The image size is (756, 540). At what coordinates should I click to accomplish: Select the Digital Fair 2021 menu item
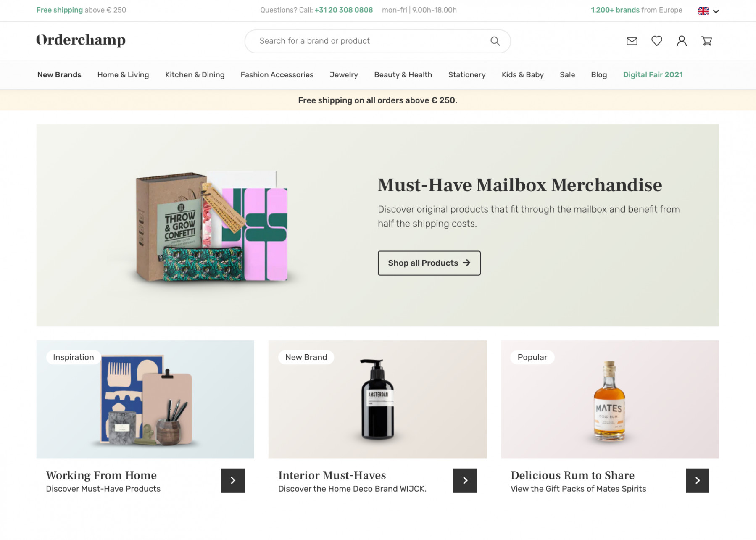653,75
